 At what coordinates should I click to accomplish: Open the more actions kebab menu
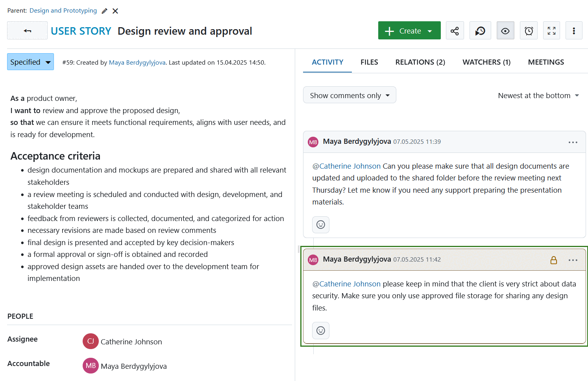[x=574, y=30]
